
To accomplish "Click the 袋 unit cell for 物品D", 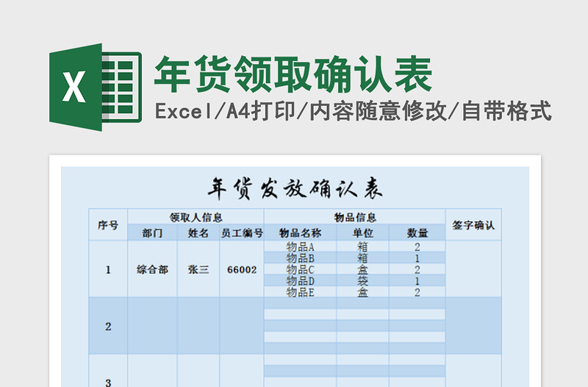I will [x=362, y=280].
